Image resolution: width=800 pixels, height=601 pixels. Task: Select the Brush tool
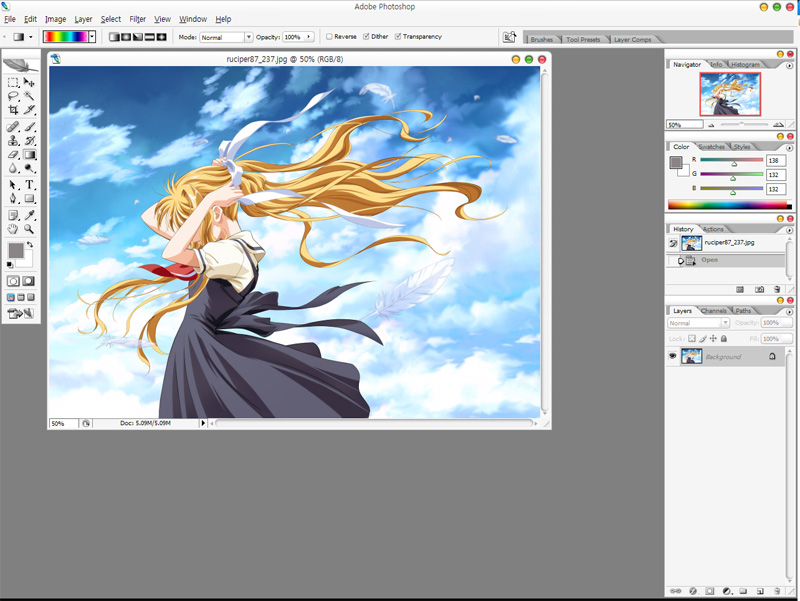point(29,127)
